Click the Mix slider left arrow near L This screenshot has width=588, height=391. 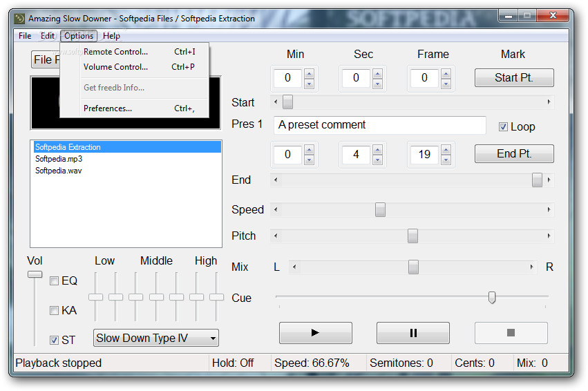[x=294, y=267]
